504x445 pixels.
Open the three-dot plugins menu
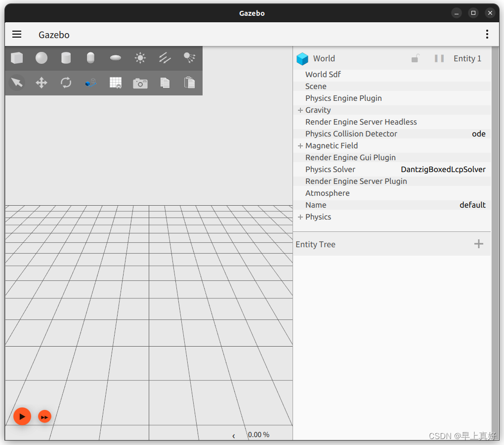tap(487, 35)
